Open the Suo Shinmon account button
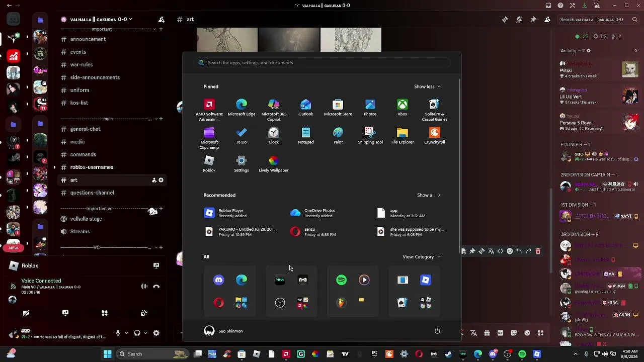The height and width of the screenshot is (362, 644). tap(223, 331)
